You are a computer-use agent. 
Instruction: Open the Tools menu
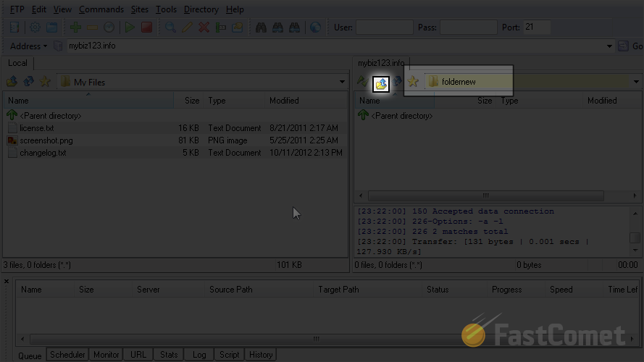tap(166, 9)
